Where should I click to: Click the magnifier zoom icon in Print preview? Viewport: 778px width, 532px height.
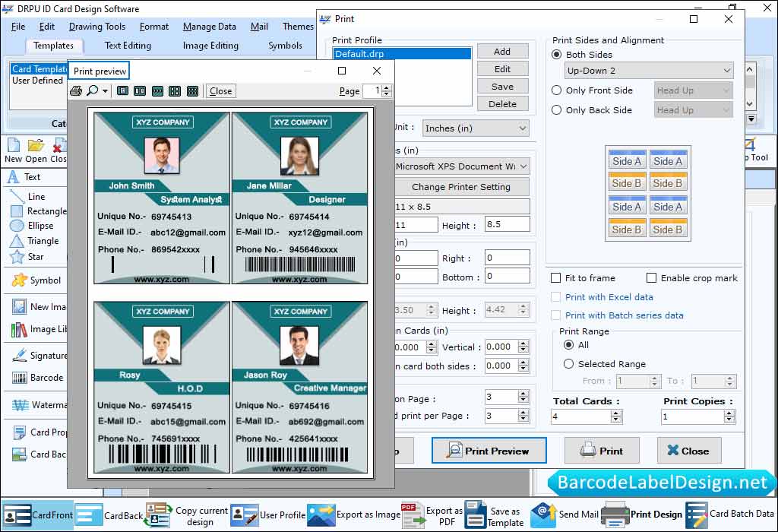(x=92, y=90)
